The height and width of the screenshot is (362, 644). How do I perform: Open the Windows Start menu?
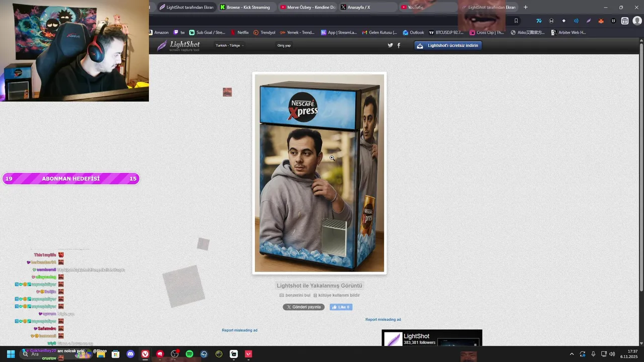click(x=11, y=354)
